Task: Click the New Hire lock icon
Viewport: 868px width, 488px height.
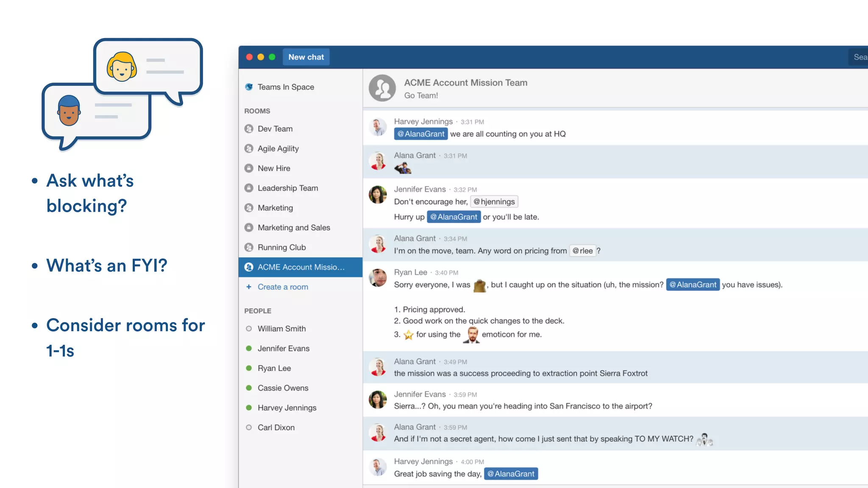Action: click(x=249, y=168)
